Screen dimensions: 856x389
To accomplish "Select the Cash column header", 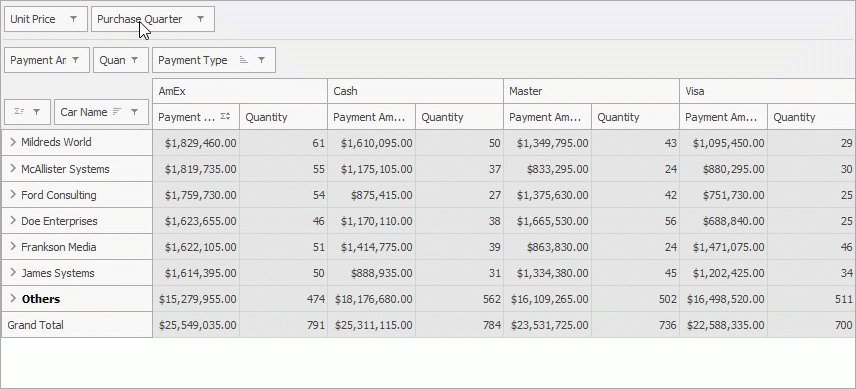I will pyautogui.click(x=415, y=91).
